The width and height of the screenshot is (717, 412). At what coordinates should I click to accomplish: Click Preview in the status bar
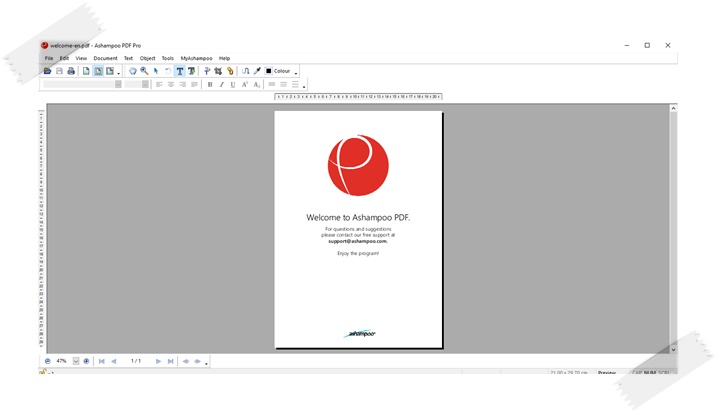pyautogui.click(x=607, y=373)
